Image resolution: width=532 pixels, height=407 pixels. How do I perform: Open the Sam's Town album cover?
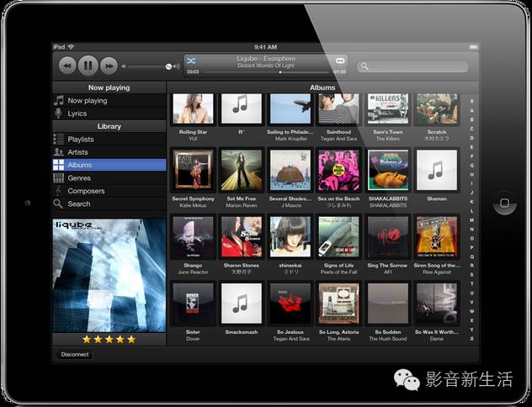pyautogui.click(x=388, y=108)
